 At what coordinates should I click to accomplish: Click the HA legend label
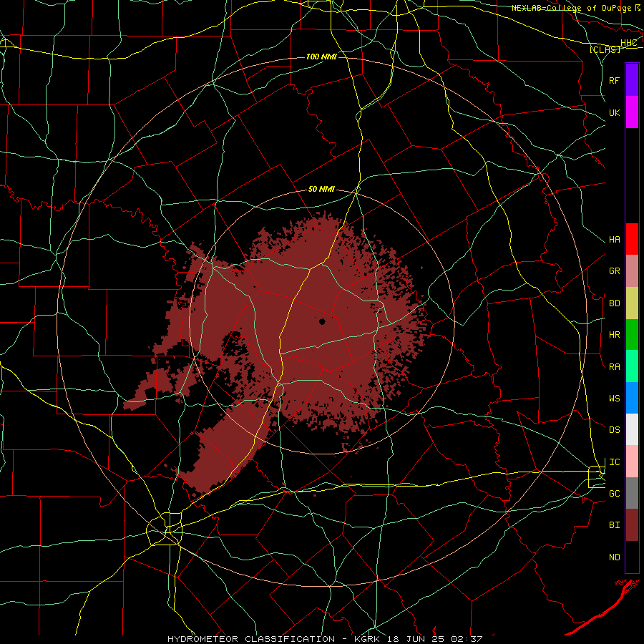(615, 240)
